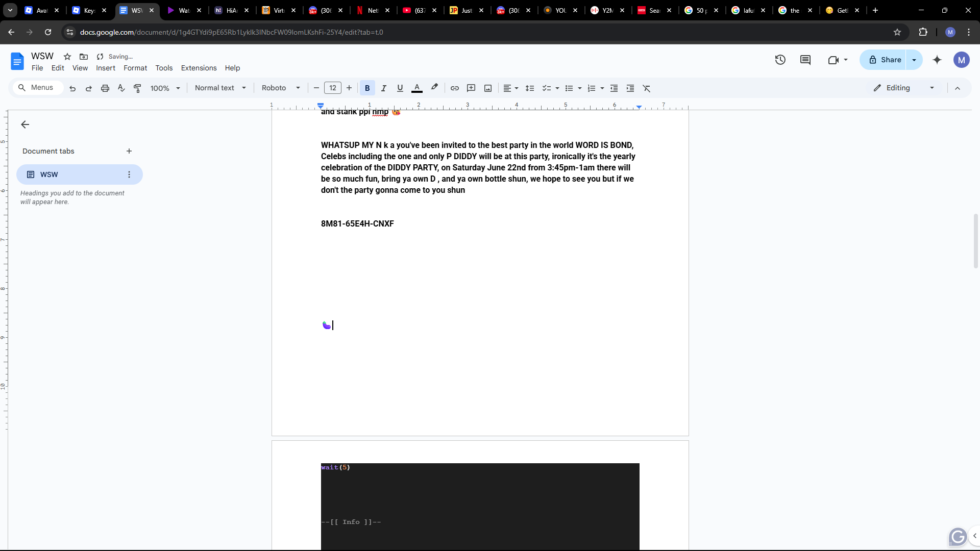The width and height of the screenshot is (980, 551).
Task: Open Share options dropdown arrow
Action: point(914,60)
